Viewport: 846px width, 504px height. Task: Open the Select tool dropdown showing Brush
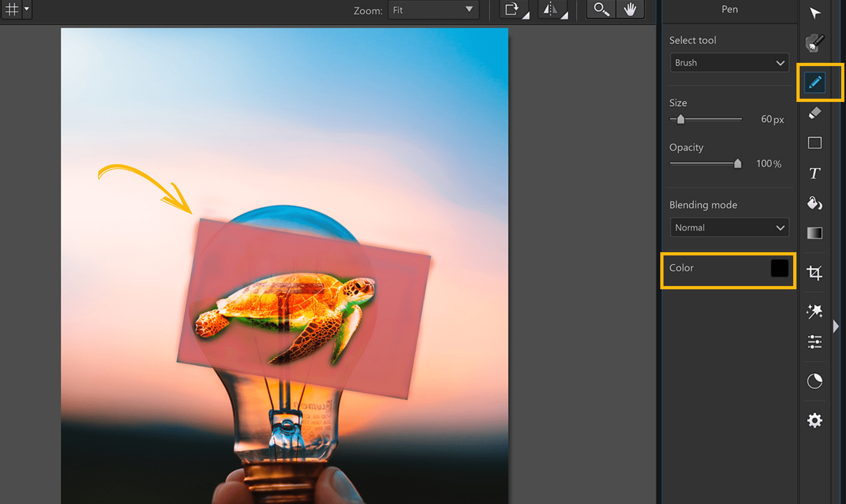[x=729, y=62]
